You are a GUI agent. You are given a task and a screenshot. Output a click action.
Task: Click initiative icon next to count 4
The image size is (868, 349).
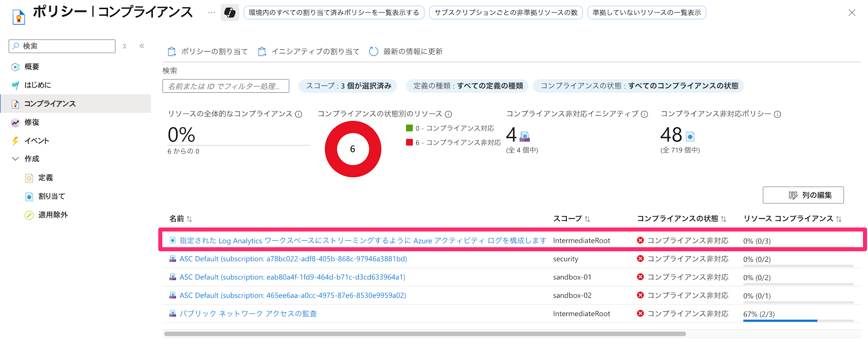tap(525, 137)
